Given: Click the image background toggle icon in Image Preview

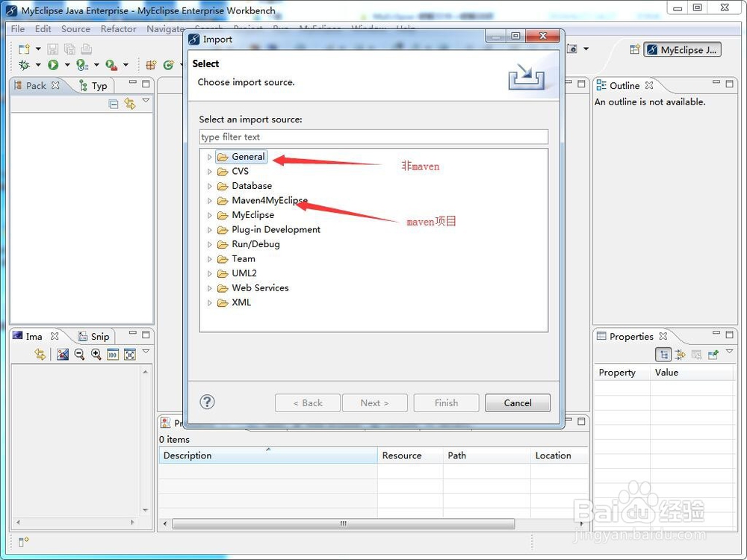Looking at the screenshot, I should click(63, 354).
